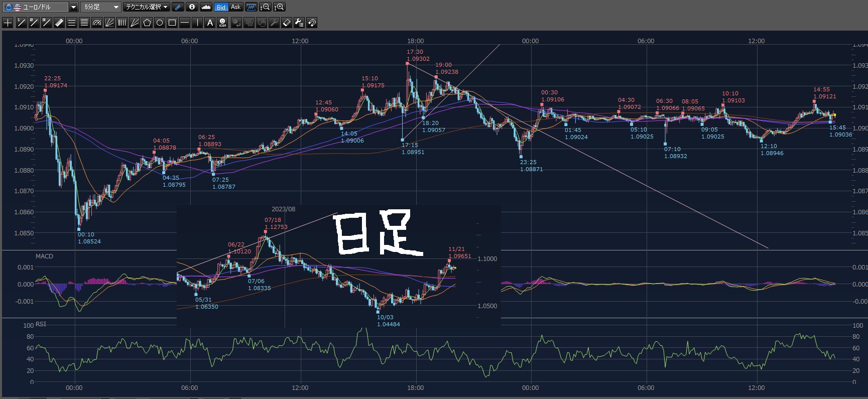Click the ユーロ/ドル currency pair field

(x=35, y=7)
